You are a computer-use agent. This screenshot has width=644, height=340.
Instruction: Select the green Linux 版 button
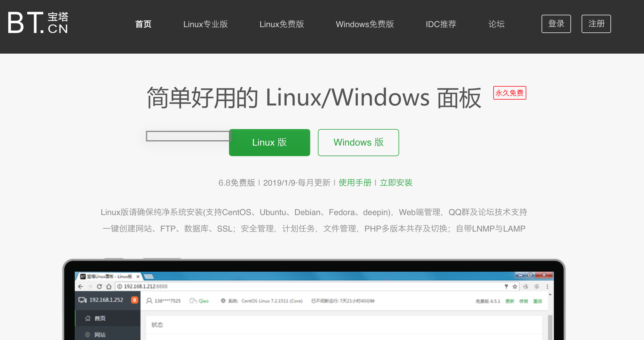pos(269,142)
